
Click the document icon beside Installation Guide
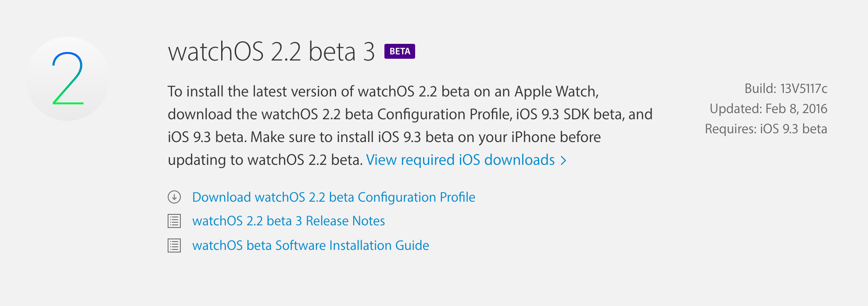coord(174,246)
